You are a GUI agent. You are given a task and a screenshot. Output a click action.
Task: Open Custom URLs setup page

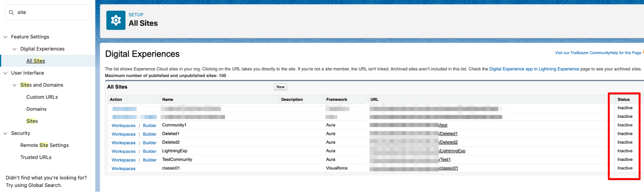42,97
